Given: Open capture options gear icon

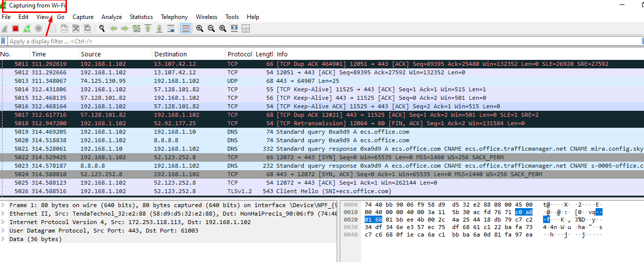Looking at the screenshot, I should [38, 28].
